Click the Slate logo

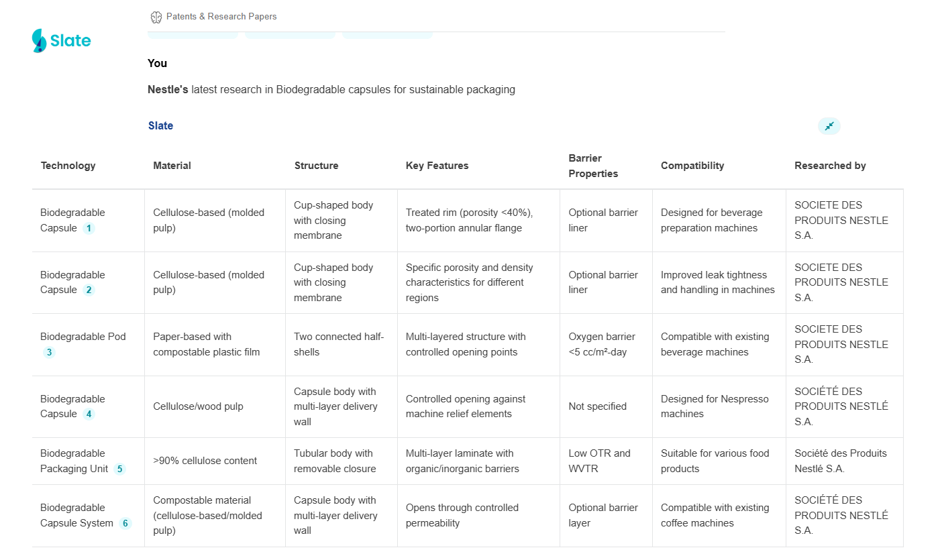[x=62, y=41]
